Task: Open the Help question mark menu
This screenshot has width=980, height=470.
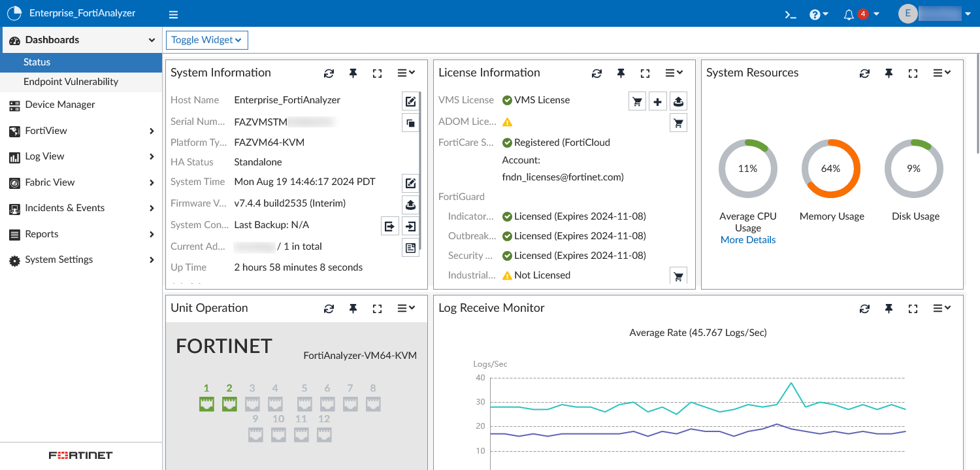Action: (819, 14)
